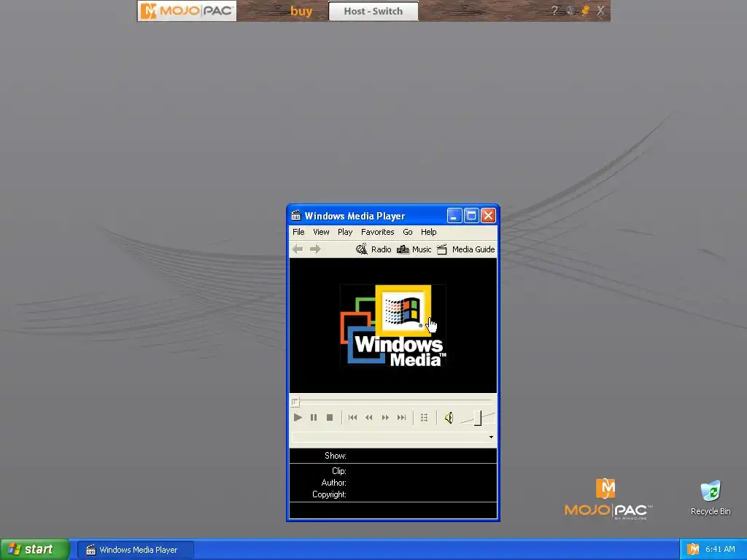The height and width of the screenshot is (560, 747).
Task: Click the Back arrow in Media Player
Action: [298, 249]
